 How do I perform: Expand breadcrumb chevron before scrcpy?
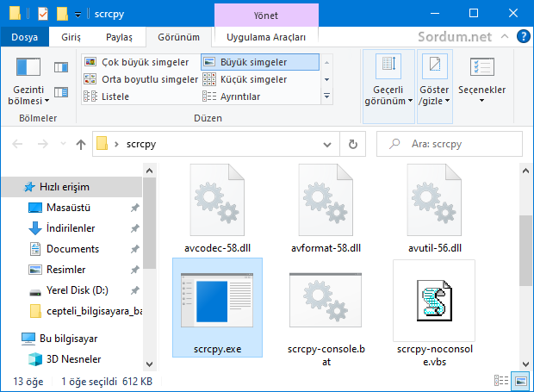coord(116,144)
